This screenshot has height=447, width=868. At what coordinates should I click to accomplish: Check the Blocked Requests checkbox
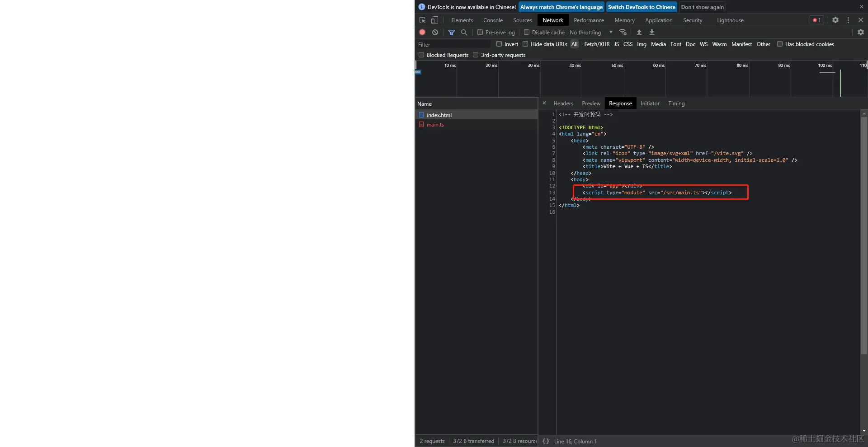(421, 55)
